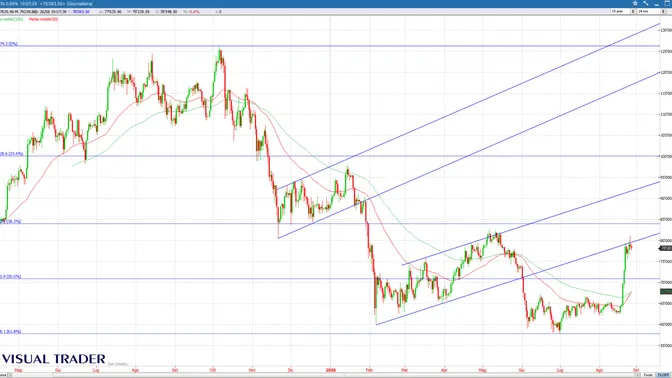The width and height of the screenshot is (672, 378).
Task: Click the stepper beside '24 ore' field
Action: coord(663,12)
